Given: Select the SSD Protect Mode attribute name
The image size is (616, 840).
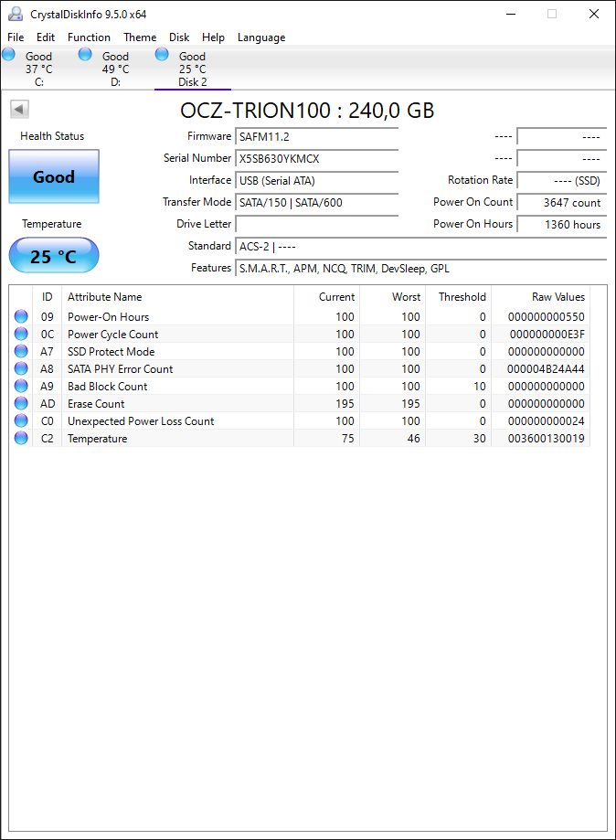Looking at the screenshot, I should 111,351.
